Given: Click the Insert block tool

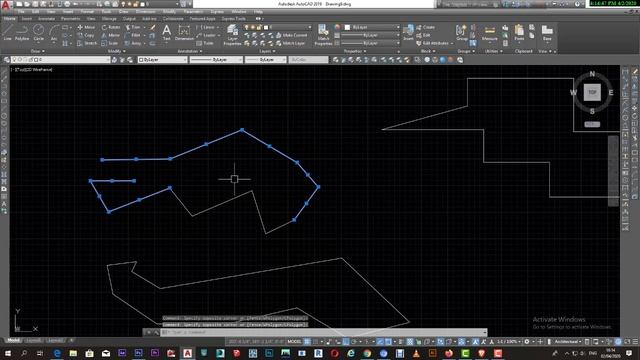Looking at the screenshot, I should [x=408, y=33].
